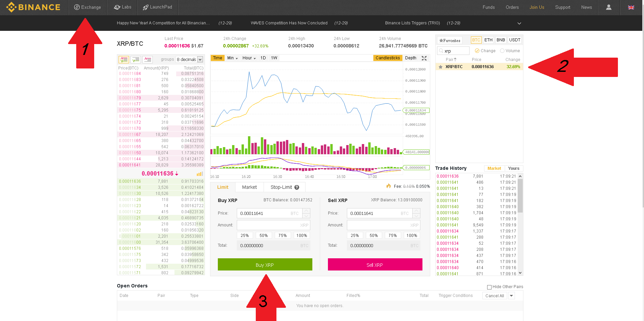This screenshot has width=644, height=321.
Task: Switch to Market order tab
Action: tap(249, 187)
